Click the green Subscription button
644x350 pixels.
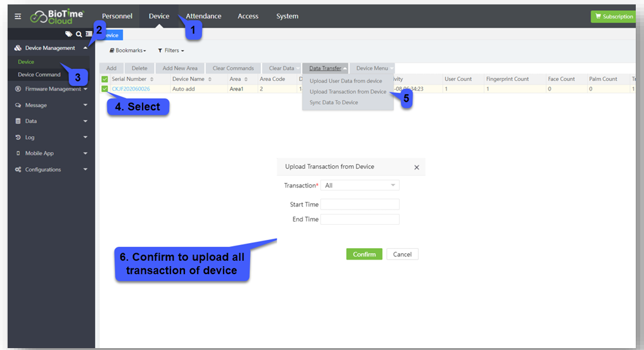coord(612,16)
